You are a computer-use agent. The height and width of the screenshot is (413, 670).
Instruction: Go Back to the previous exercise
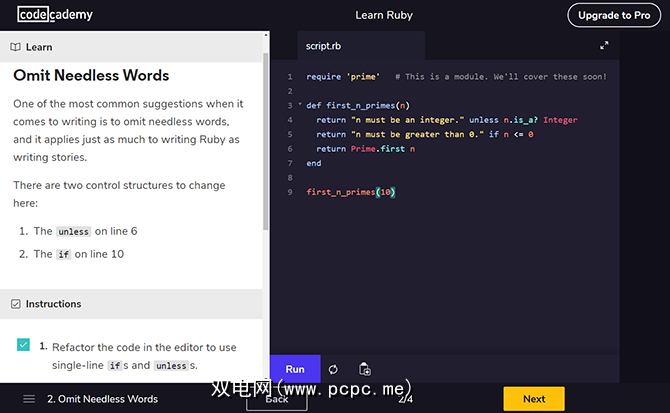[276, 400]
